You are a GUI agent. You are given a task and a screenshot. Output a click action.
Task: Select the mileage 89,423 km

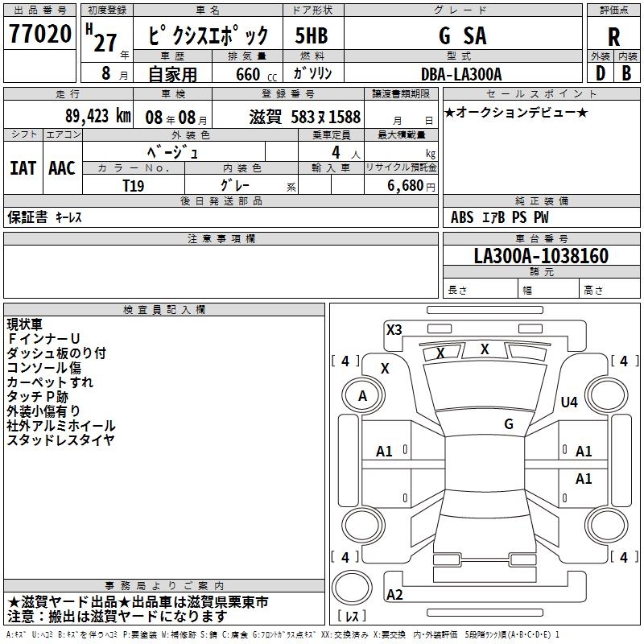(x=98, y=116)
